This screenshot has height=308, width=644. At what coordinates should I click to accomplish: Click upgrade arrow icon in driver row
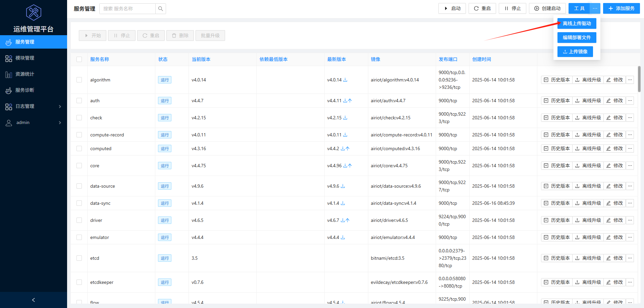347,220
